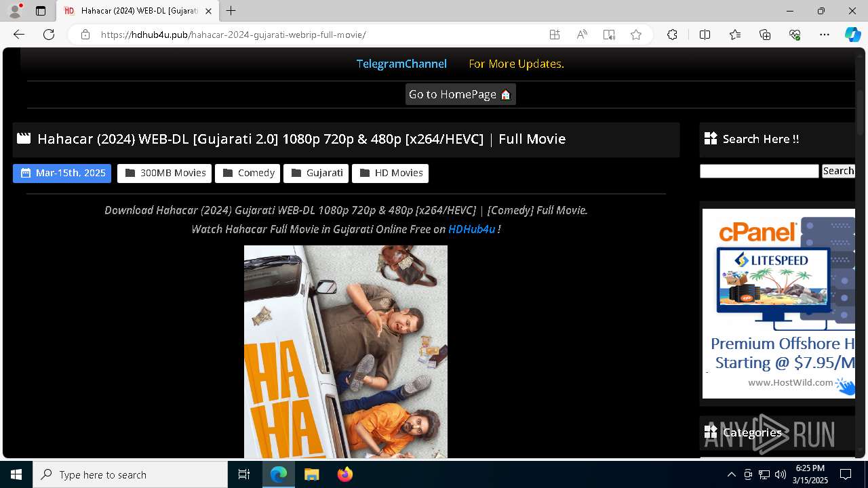Viewport: 868px width, 488px height.
Task: Click the Hahacar movie title heading
Action: click(x=301, y=139)
